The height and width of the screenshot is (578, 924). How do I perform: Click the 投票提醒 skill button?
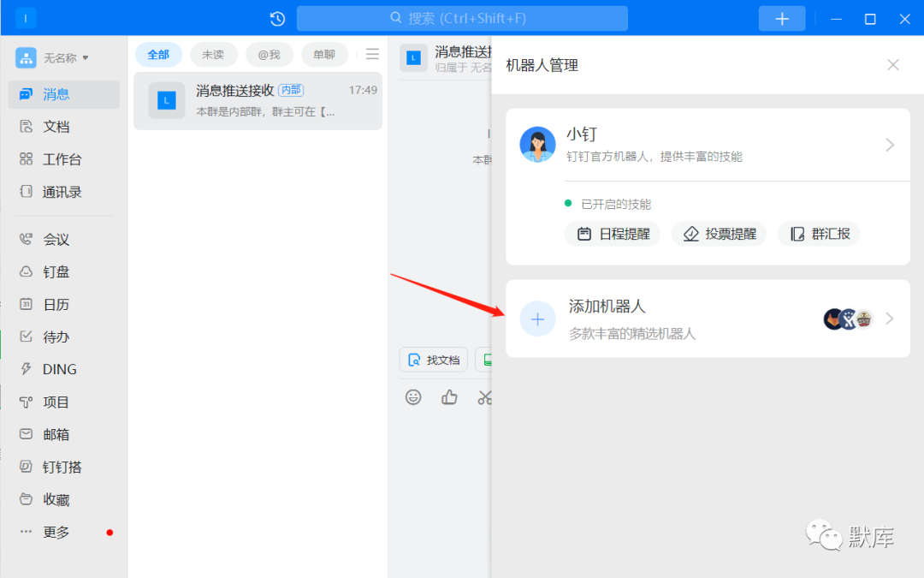(x=719, y=234)
